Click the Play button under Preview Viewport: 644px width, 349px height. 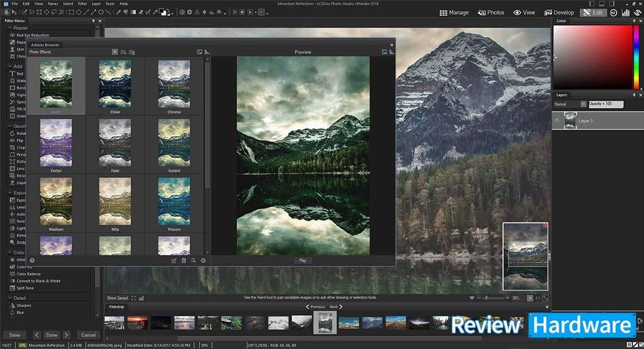(303, 260)
